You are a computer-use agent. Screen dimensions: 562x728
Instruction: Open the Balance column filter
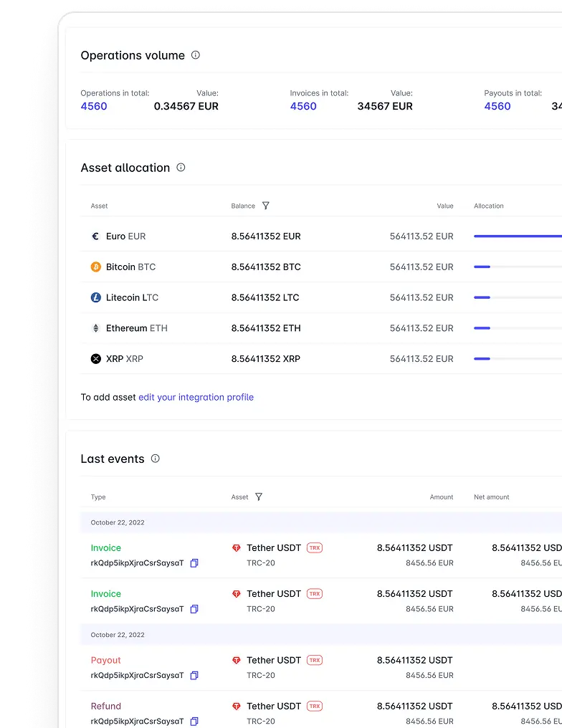pyautogui.click(x=266, y=206)
